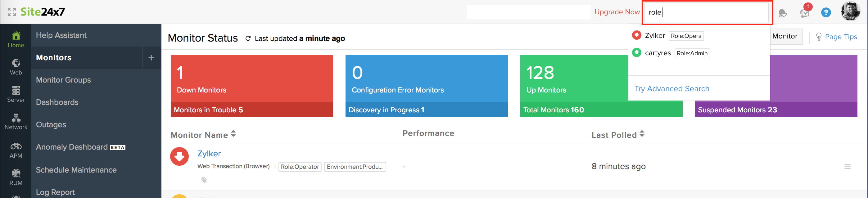Sort by Monitor Name column arrows
Viewport: 868px width, 198px height.
(233, 134)
